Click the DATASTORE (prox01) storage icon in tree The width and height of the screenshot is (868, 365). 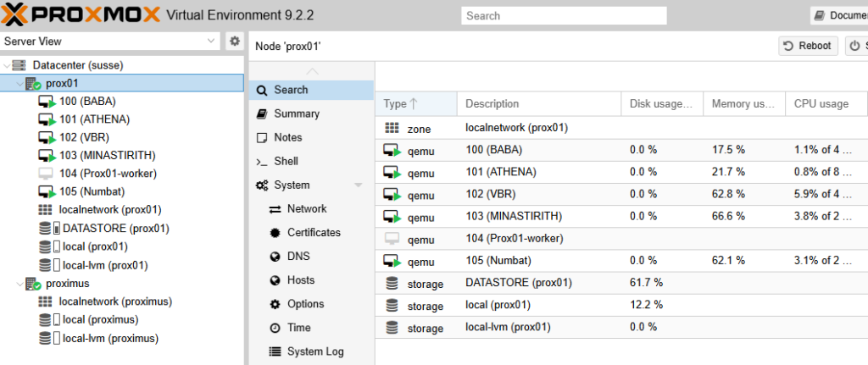[x=46, y=229]
